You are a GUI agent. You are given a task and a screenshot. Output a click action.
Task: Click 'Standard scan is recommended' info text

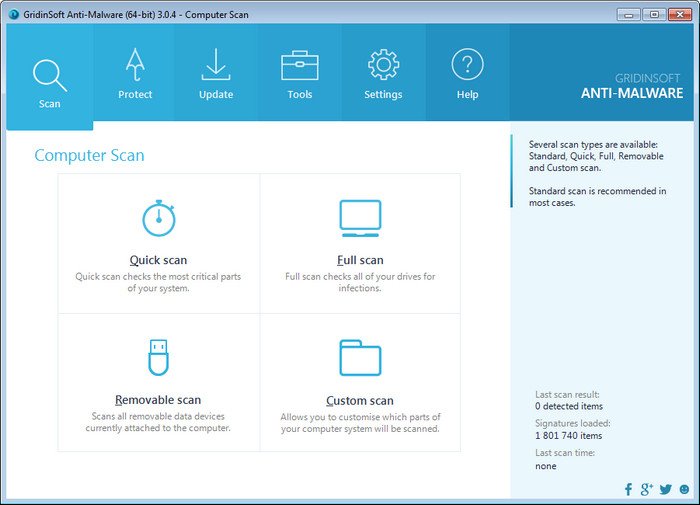[x=597, y=197]
